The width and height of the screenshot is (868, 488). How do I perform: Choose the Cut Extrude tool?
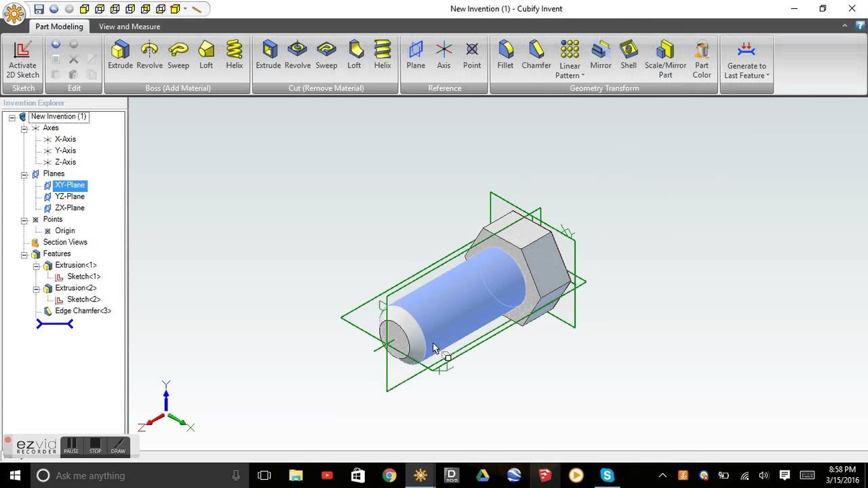coord(269,56)
